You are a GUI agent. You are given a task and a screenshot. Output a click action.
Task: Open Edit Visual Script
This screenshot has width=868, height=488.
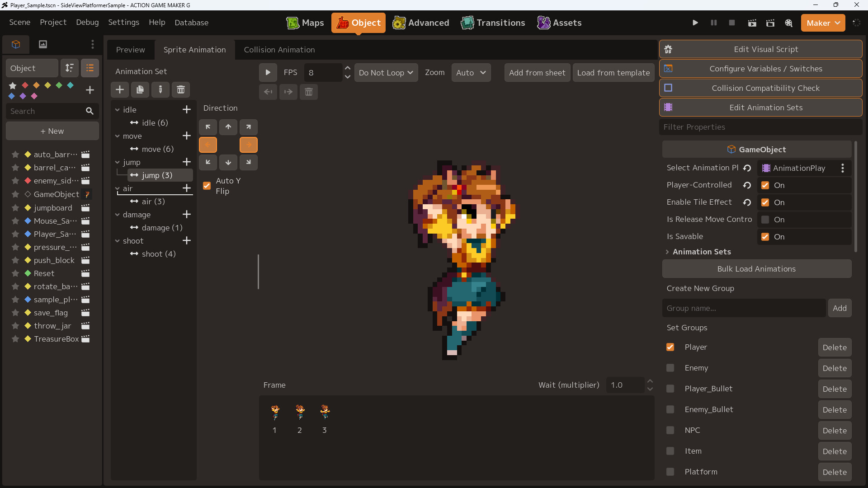pyautogui.click(x=761, y=49)
